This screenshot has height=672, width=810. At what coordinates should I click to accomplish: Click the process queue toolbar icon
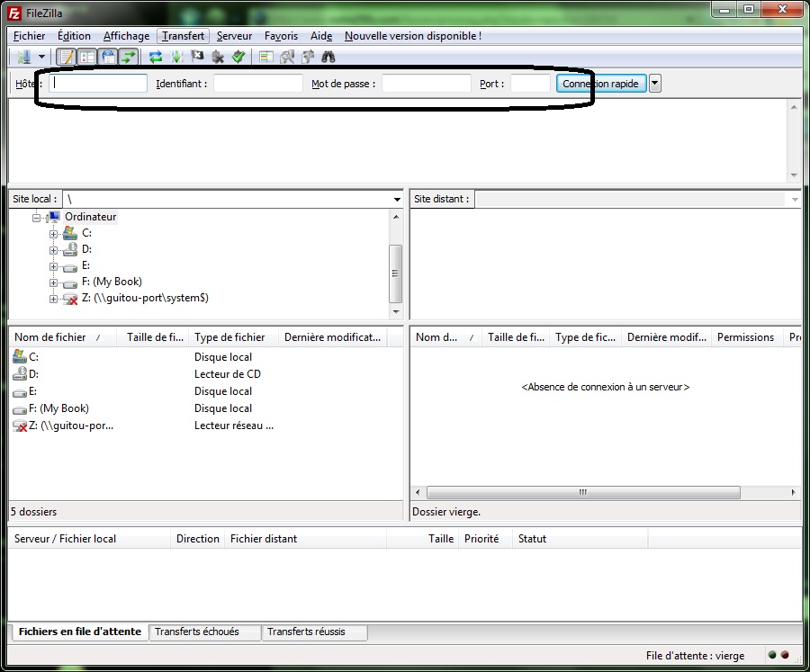[x=176, y=57]
